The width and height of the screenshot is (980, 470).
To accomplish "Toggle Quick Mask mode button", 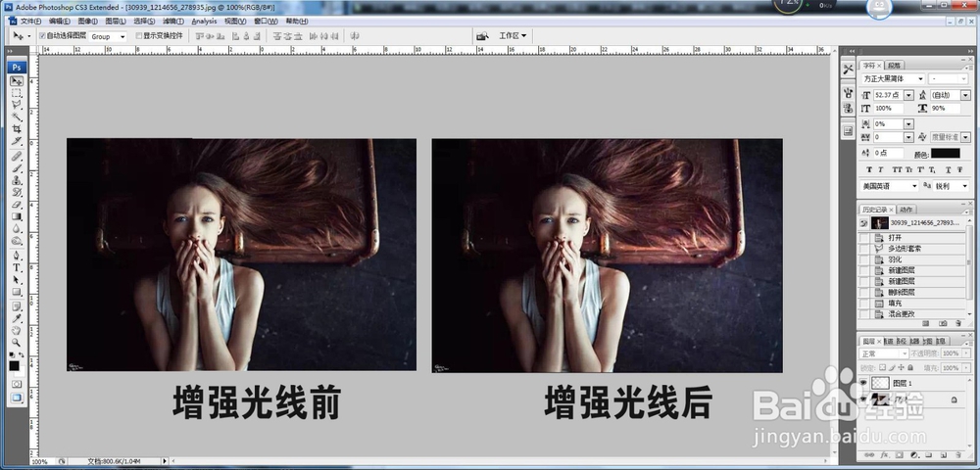I will (x=17, y=384).
